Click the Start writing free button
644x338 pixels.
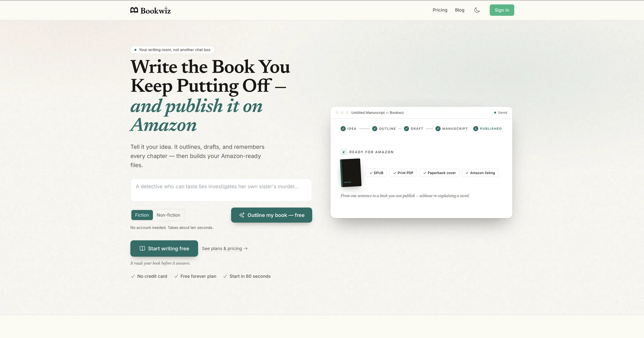(164, 249)
